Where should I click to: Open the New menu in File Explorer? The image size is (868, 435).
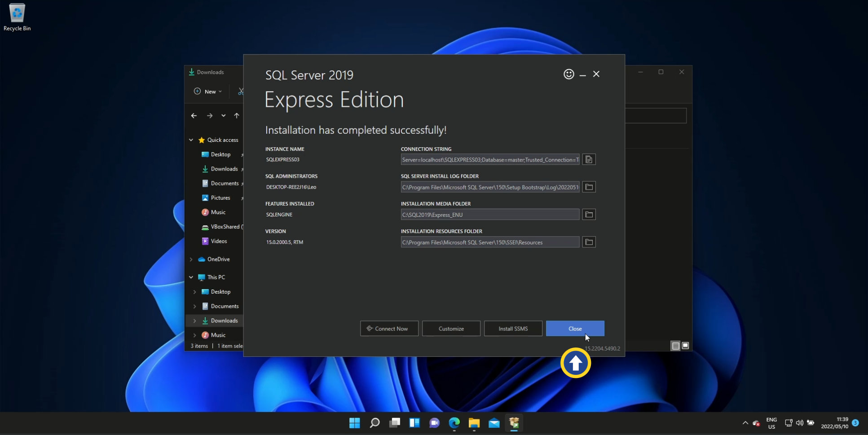207,92
